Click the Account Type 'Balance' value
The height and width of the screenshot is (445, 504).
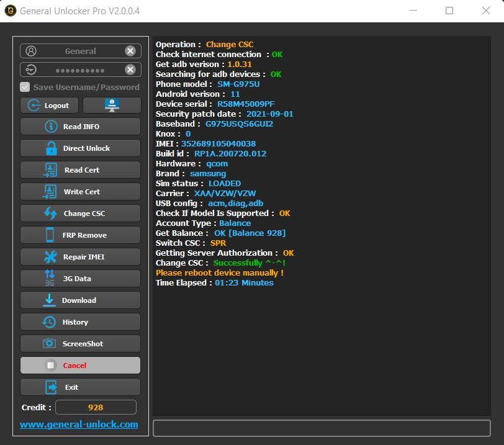[x=235, y=223]
